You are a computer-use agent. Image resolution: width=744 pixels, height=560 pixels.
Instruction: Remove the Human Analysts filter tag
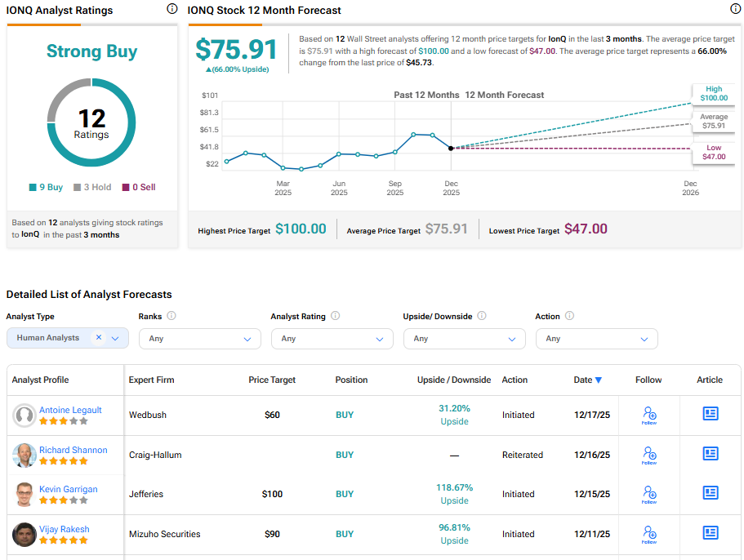[x=98, y=338]
